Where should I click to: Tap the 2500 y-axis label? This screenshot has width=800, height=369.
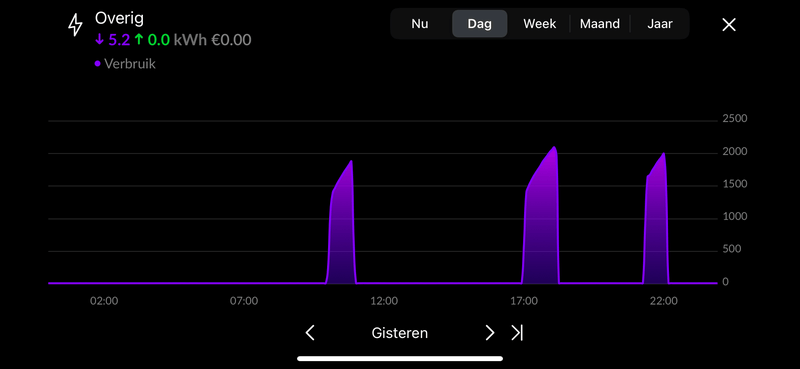(735, 119)
